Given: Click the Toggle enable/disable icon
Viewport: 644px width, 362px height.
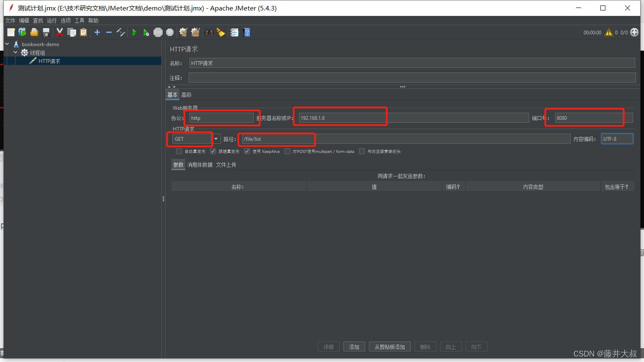Looking at the screenshot, I should pos(121,32).
